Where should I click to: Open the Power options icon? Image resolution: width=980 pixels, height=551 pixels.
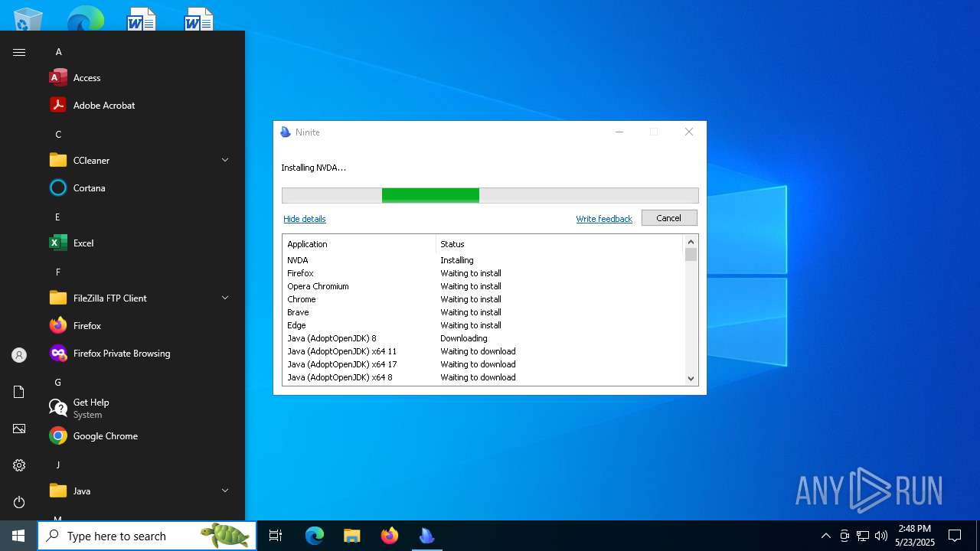[19, 502]
